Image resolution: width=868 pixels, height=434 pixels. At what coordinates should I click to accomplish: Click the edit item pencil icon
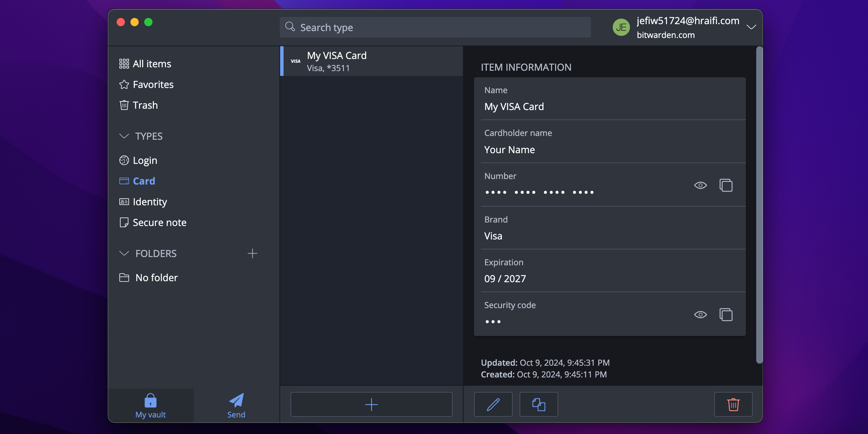493,404
